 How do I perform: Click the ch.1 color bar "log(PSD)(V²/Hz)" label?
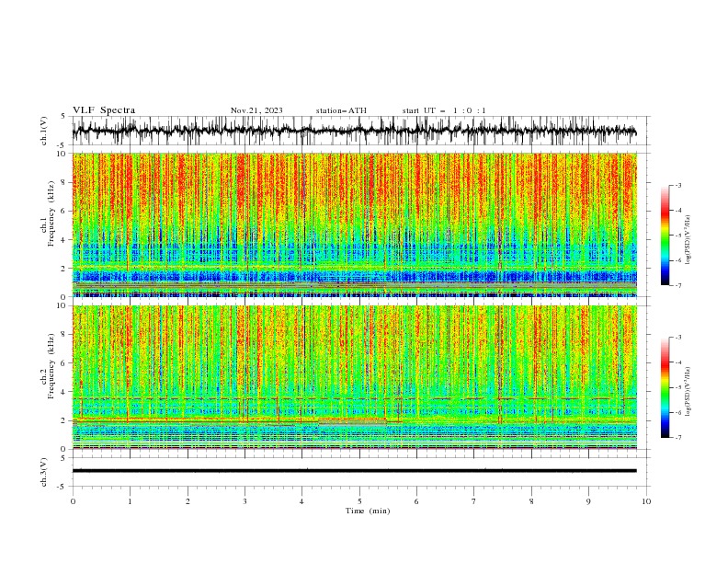[x=688, y=240]
